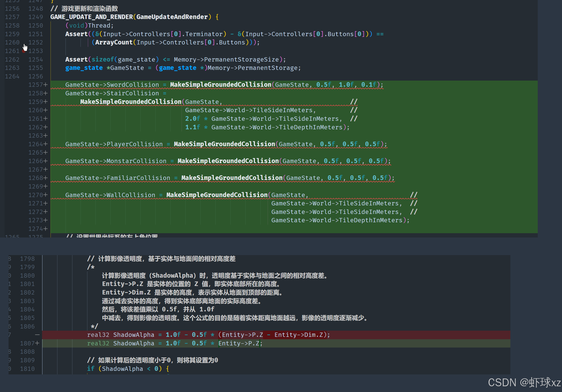The width and height of the screenshot is (562, 392).
Task: Click GameState->StairCollision text
Action: click(x=112, y=93)
